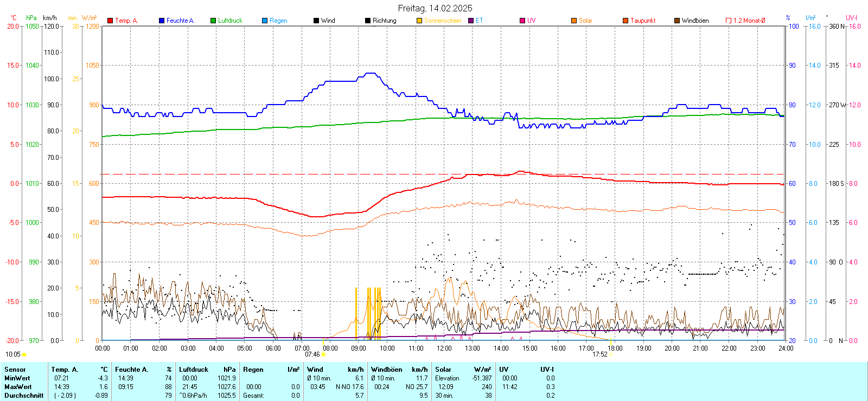Screen dimensions: 868x401
Task: Click the red Temp. A. legend square
Action: (x=110, y=21)
